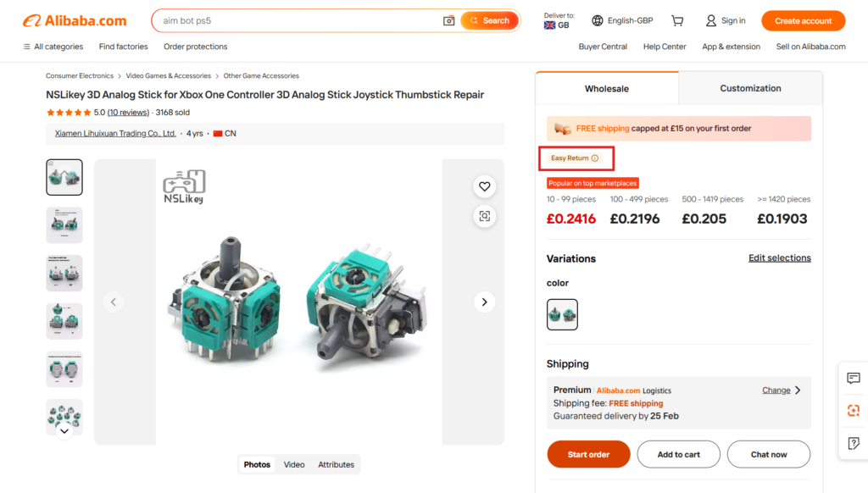Click the Start order button
Screen dimensions: 868x493
click(588, 455)
